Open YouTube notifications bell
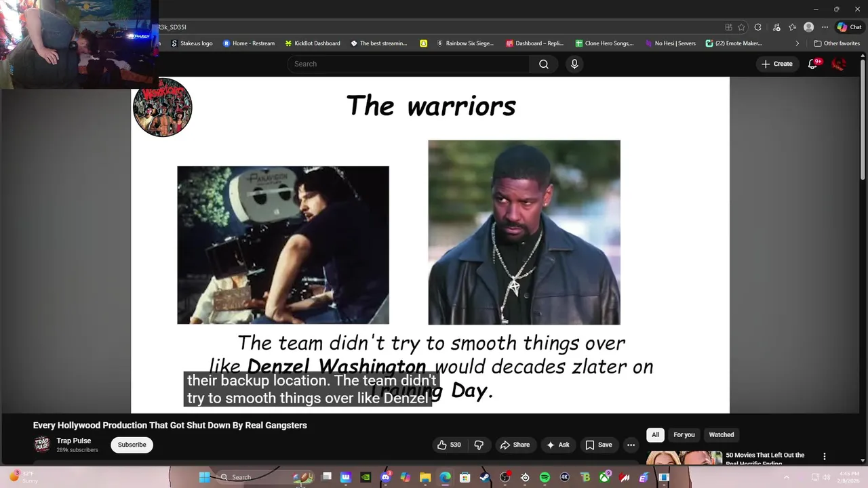This screenshot has height=488, width=868. click(813, 64)
